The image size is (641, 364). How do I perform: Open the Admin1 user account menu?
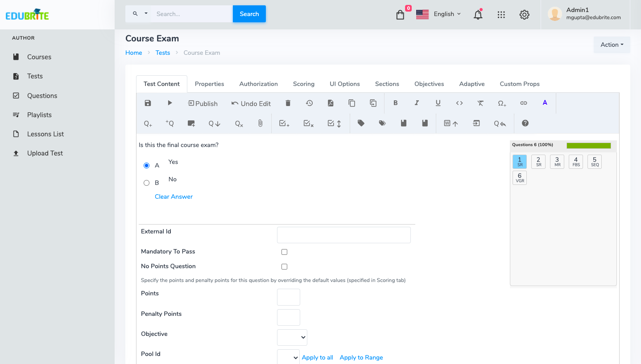[586, 14]
